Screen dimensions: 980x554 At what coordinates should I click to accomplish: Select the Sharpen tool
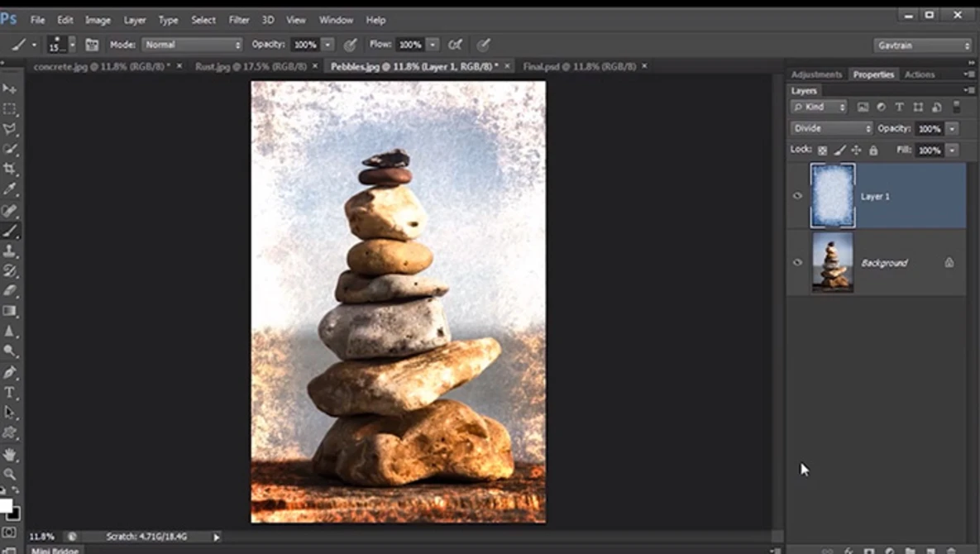click(x=9, y=332)
